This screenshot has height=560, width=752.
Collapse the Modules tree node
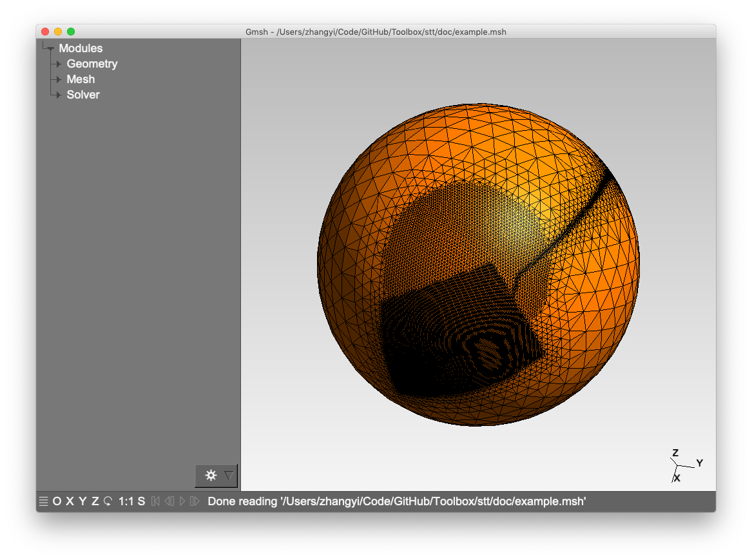click(x=50, y=48)
